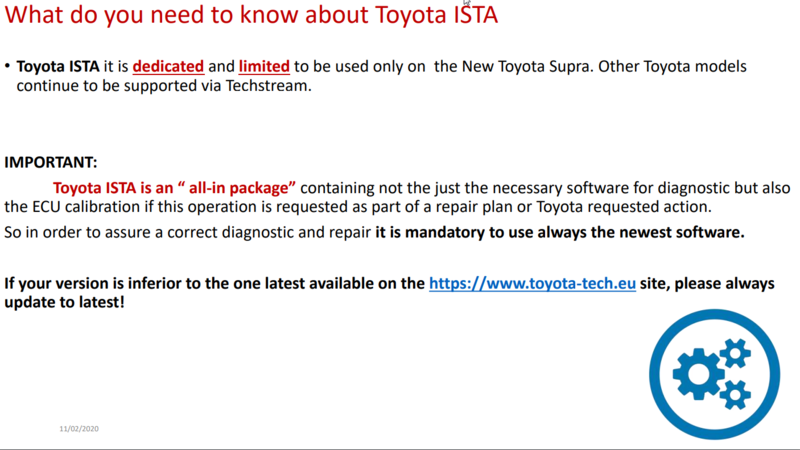Image resolution: width=800 pixels, height=450 pixels.
Task: Click the word "Techstream" in the first paragraph
Action: click(266, 86)
